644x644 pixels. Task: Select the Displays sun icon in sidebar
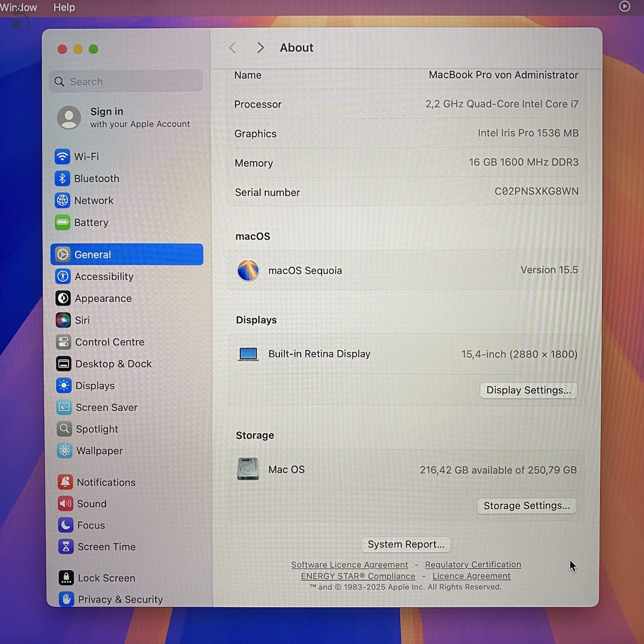tap(64, 385)
